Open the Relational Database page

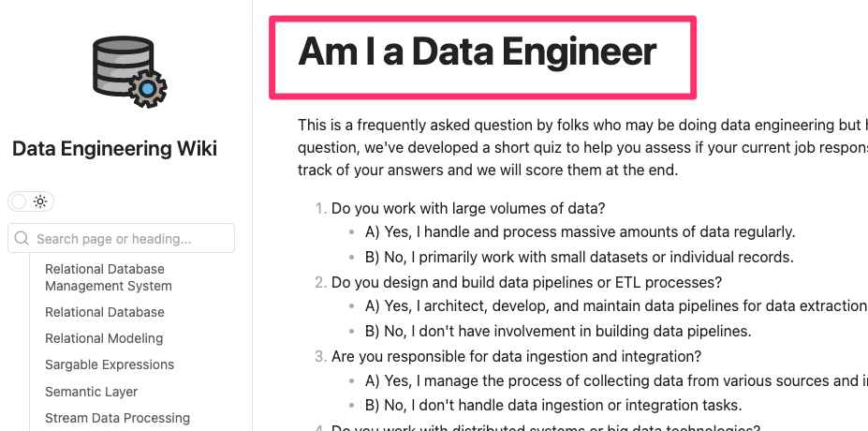coord(105,312)
